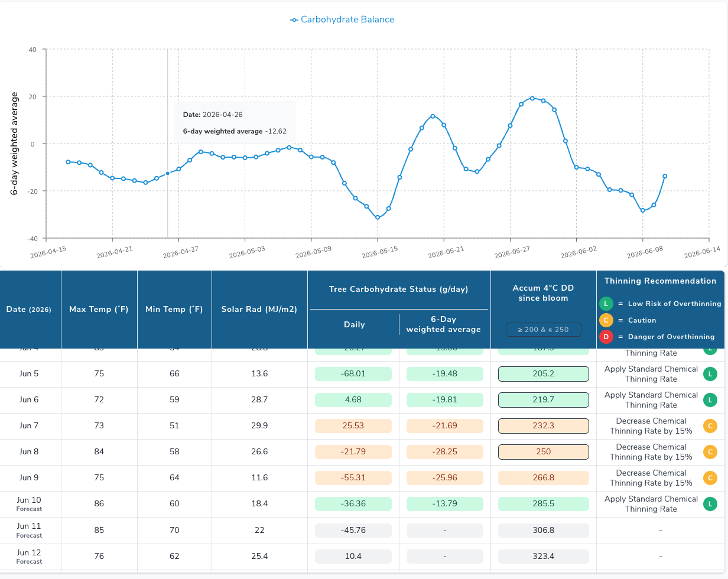
Task: Click the weighted average value -21.69
Action: click(x=444, y=426)
